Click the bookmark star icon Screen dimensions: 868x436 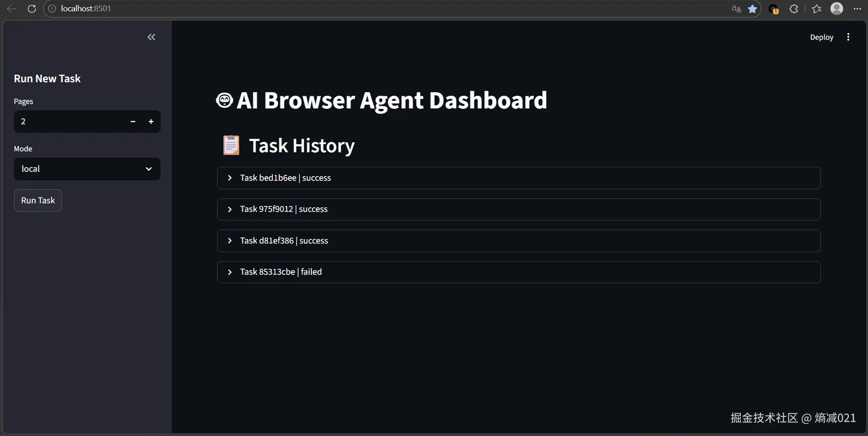coord(752,9)
